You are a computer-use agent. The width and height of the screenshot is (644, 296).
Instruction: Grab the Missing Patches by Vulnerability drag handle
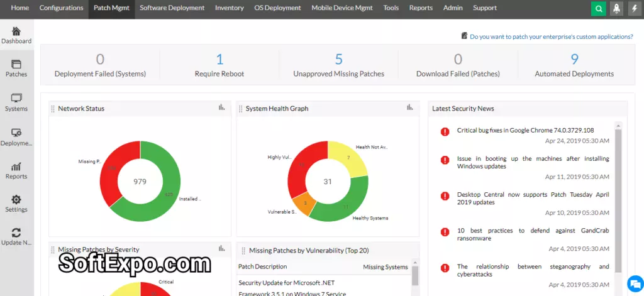tap(243, 250)
